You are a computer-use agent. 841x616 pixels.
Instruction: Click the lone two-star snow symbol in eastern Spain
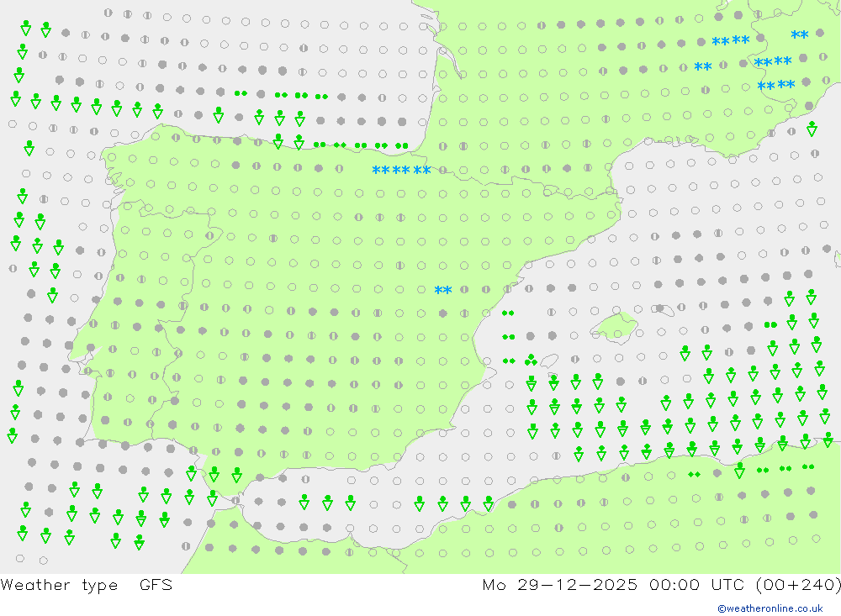click(443, 291)
